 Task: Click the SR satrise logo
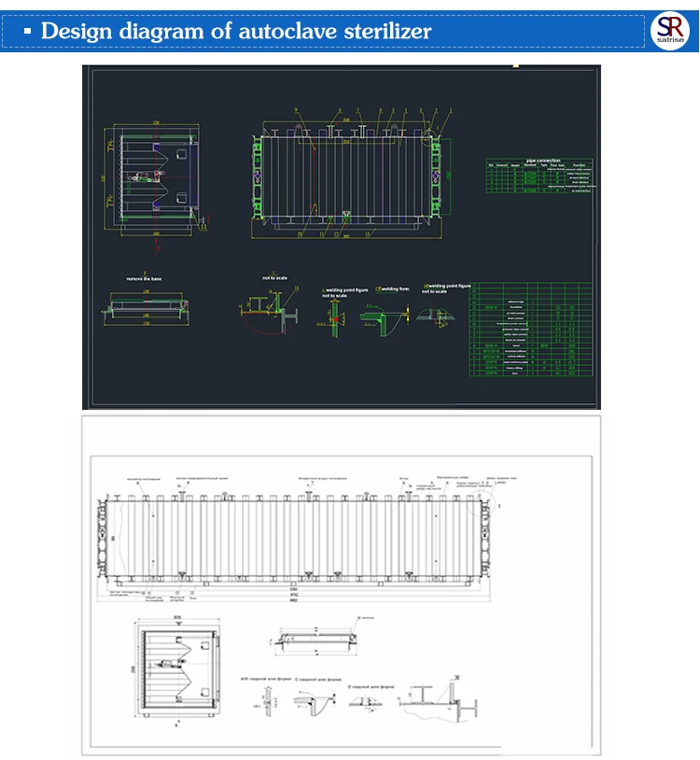tap(670, 31)
